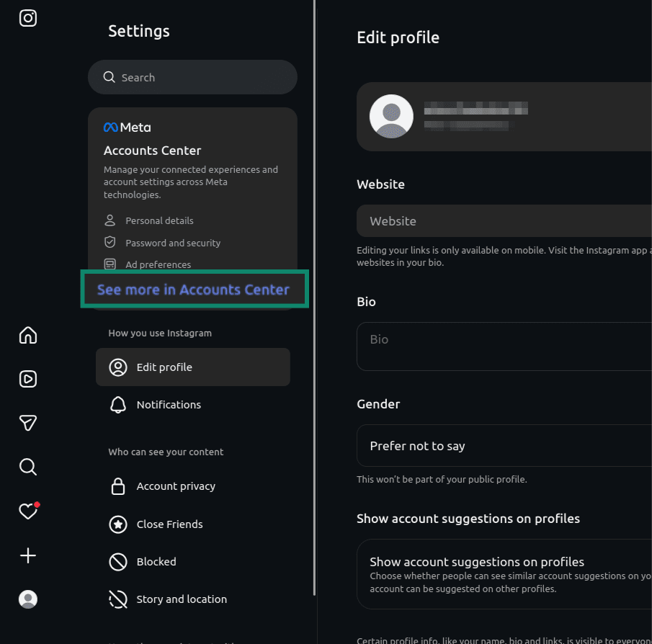
Task: Click the plus icon to create a post
Action: 28,555
